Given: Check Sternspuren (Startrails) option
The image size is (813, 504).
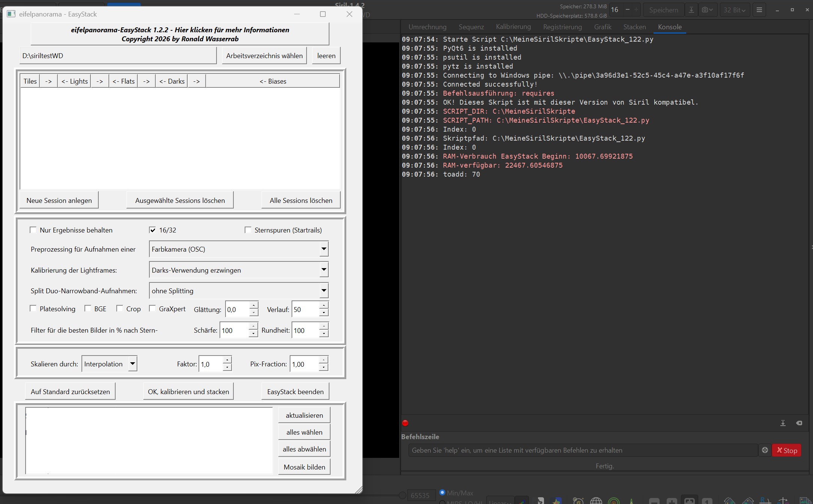Looking at the screenshot, I should (x=248, y=230).
